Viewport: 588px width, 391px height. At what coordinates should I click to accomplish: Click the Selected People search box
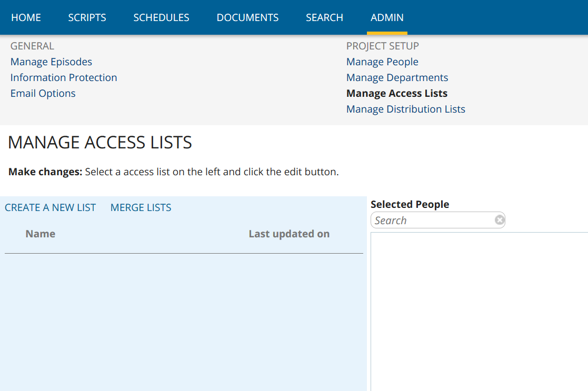(x=432, y=220)
